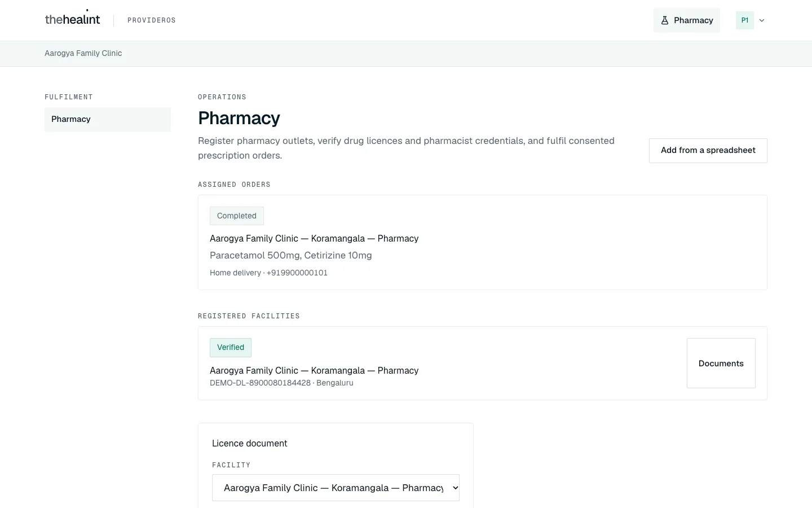
Task: Click the Pharmacy page heading
Action: pos(239,118)
